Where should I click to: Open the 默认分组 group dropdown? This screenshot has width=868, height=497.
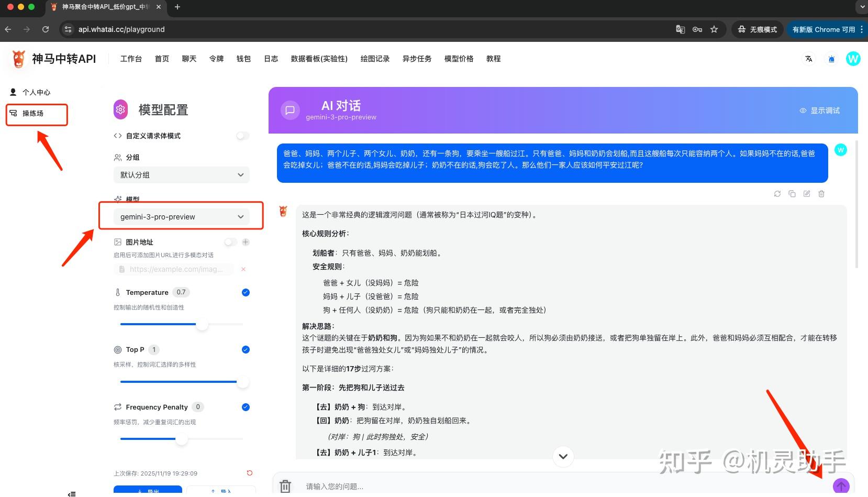pyautogui.click(x=181, y=174)
